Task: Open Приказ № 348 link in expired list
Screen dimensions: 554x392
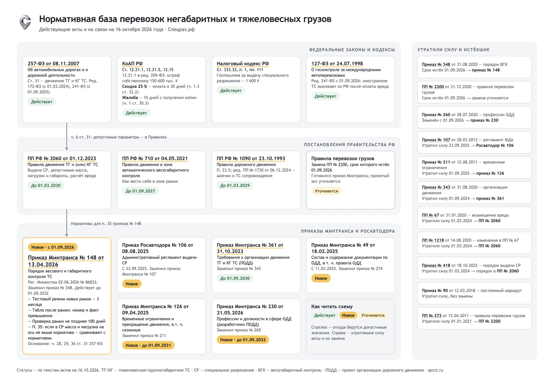Action: point(436,64)
